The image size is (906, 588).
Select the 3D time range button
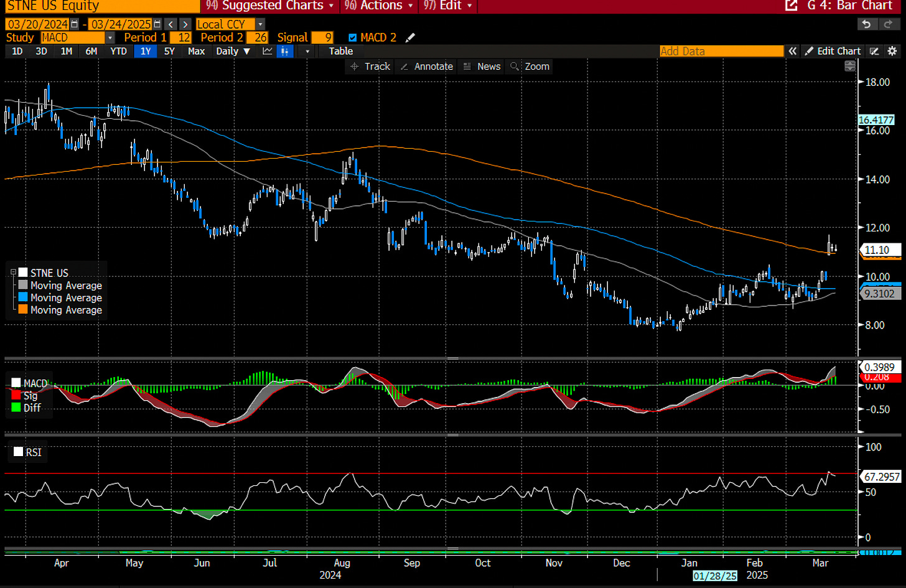tap(41, 51)
